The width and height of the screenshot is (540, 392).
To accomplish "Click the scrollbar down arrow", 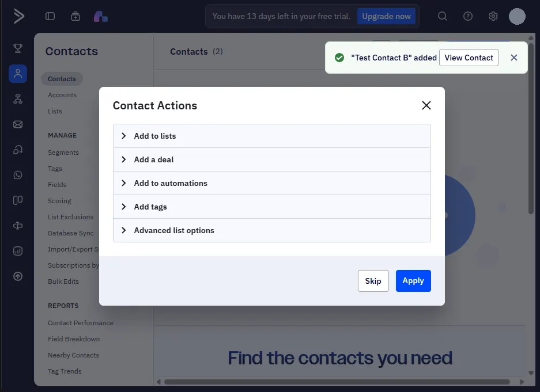I will 531,373.
